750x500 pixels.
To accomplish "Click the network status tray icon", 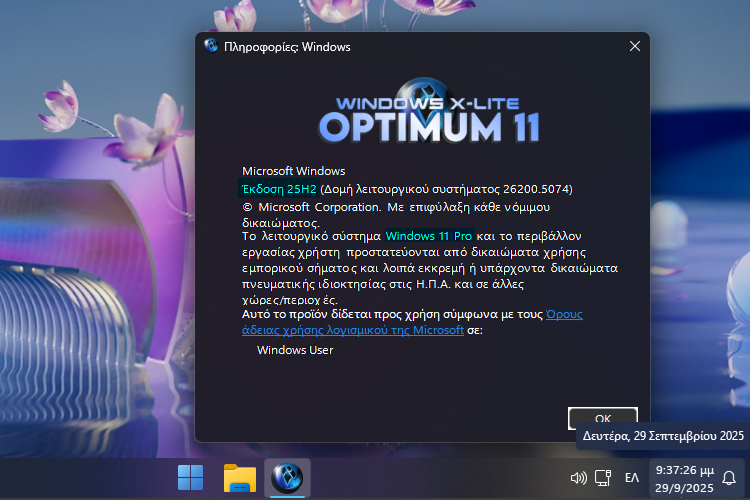I will pos(602,478).
